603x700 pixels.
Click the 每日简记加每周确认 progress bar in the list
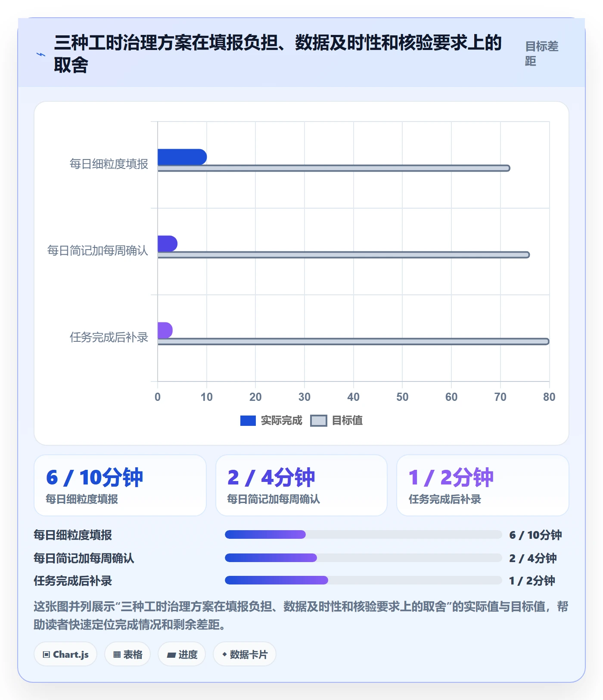(363, 558)
